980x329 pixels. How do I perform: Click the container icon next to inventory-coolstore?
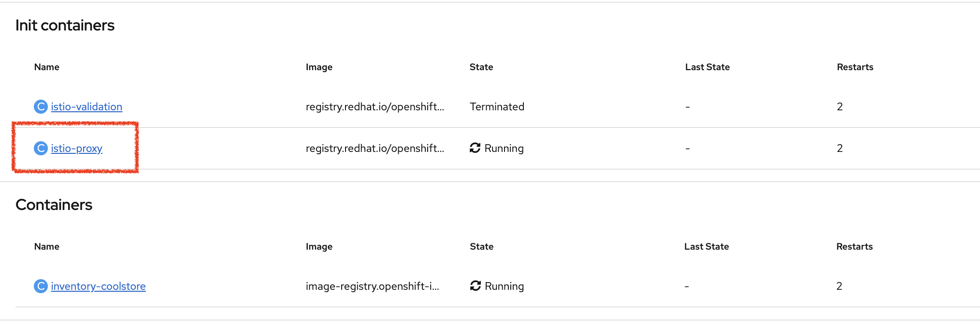(x=41, y=286)
